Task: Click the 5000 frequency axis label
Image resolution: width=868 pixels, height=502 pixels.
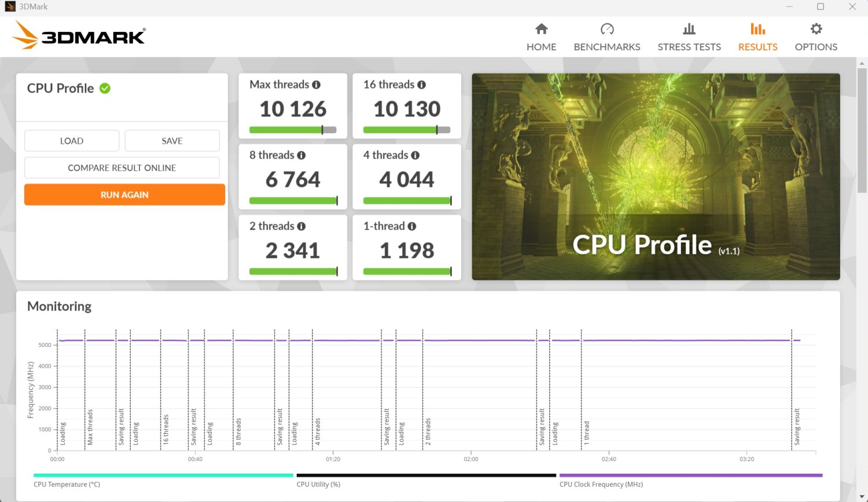Action: coord(45,345)
